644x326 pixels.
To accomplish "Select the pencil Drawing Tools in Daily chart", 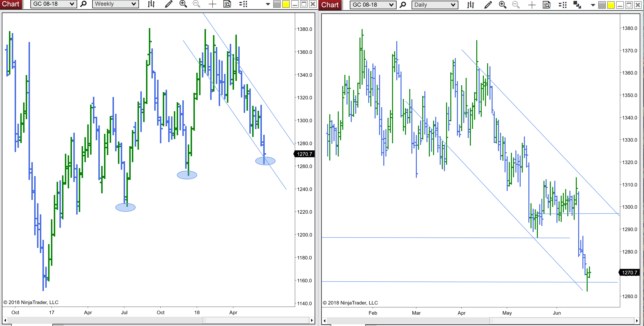I will coord(488,5).
